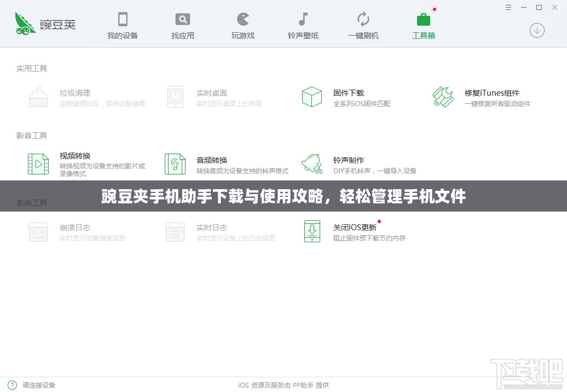The image size is (567, 392).
Task: Launch 修复iTunes组件 repair tool
Action: [x=492, y=93]
